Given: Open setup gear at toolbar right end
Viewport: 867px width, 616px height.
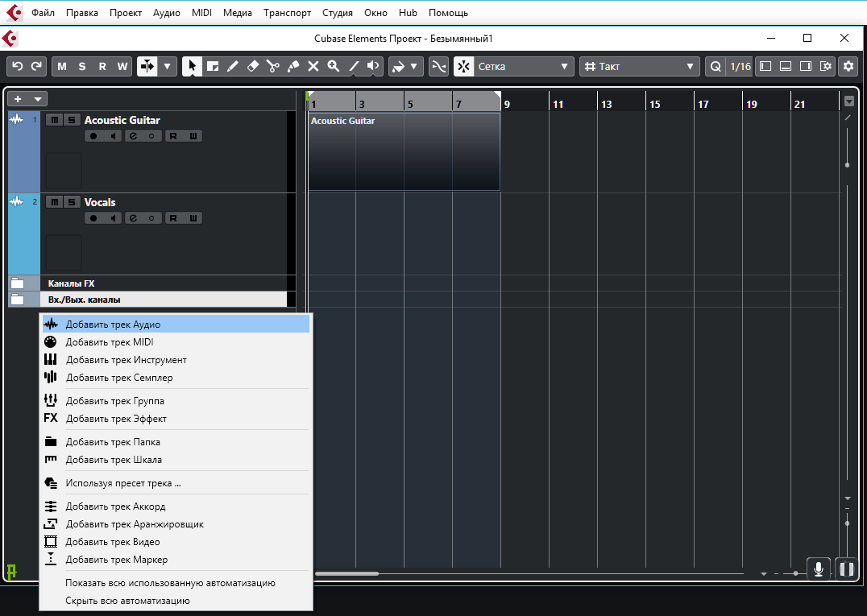Looking at the screenshot, I should [848, 67].
